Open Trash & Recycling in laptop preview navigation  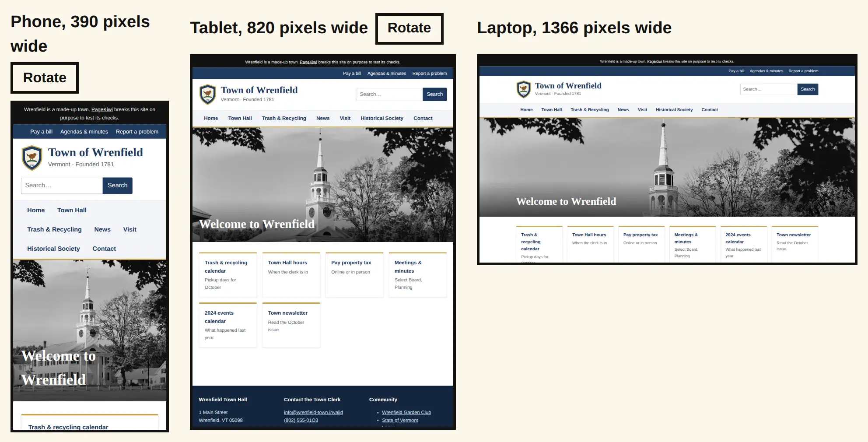[589, 110]
